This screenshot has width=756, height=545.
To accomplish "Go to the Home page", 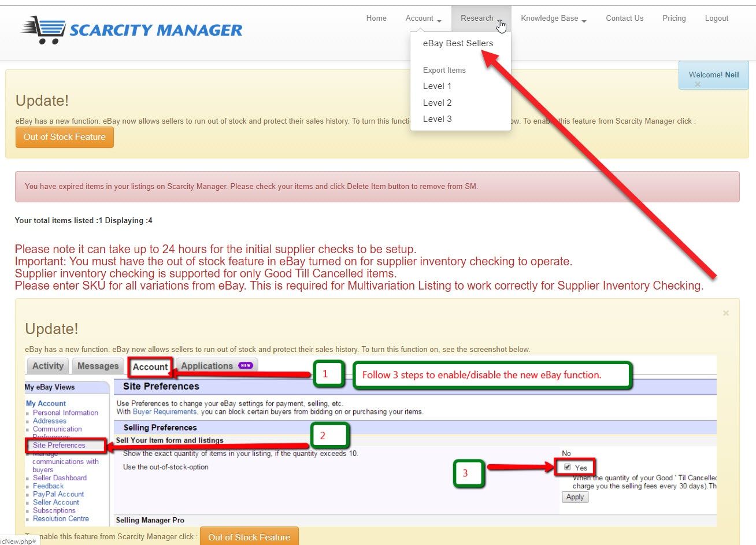I will pyautogui.click(x=376, y=18).
